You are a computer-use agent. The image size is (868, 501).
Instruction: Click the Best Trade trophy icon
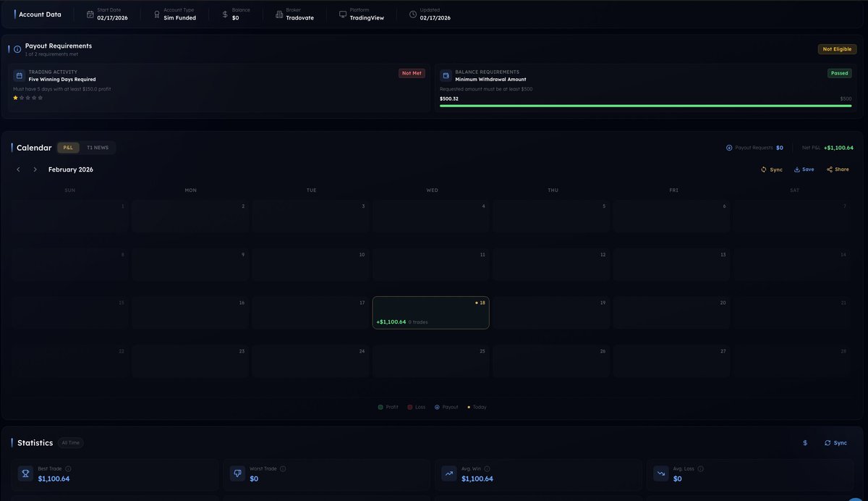[25, 473]
